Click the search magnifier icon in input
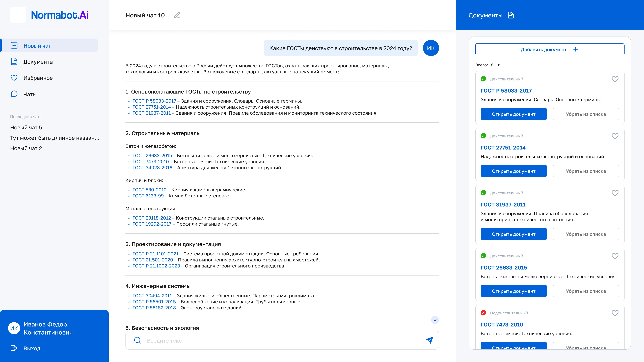Image resolution: width=644 pixels, height=362 pixels. [x=138, y=340]
